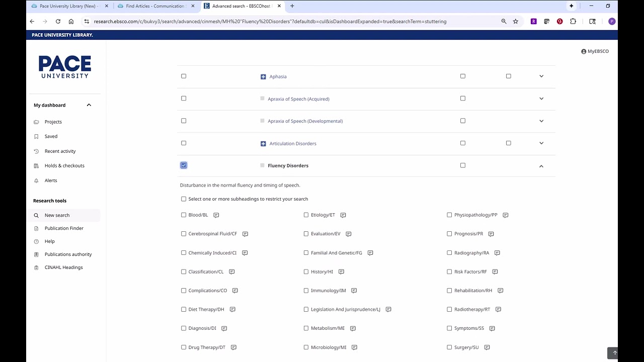Open scope note icon for Legislation And Jurisprudence/LJ

click(x=388, y=310)
